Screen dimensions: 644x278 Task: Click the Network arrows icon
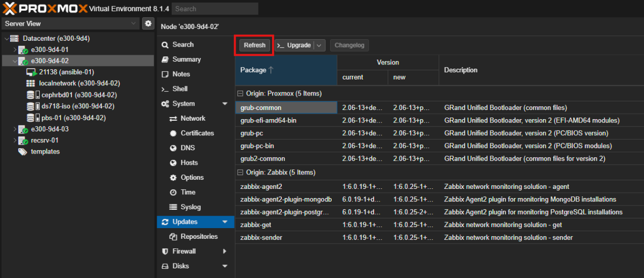coord(173,119)
